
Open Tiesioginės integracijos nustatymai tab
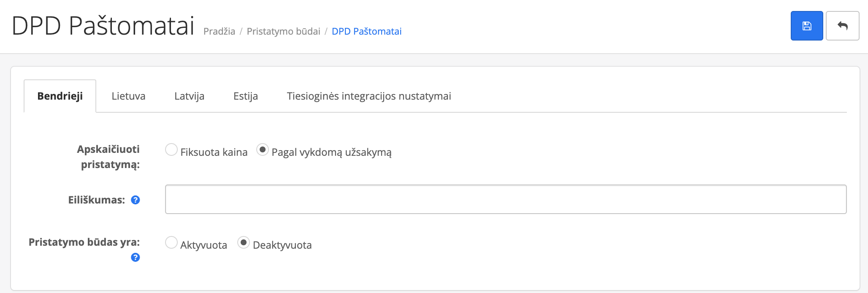369,96
